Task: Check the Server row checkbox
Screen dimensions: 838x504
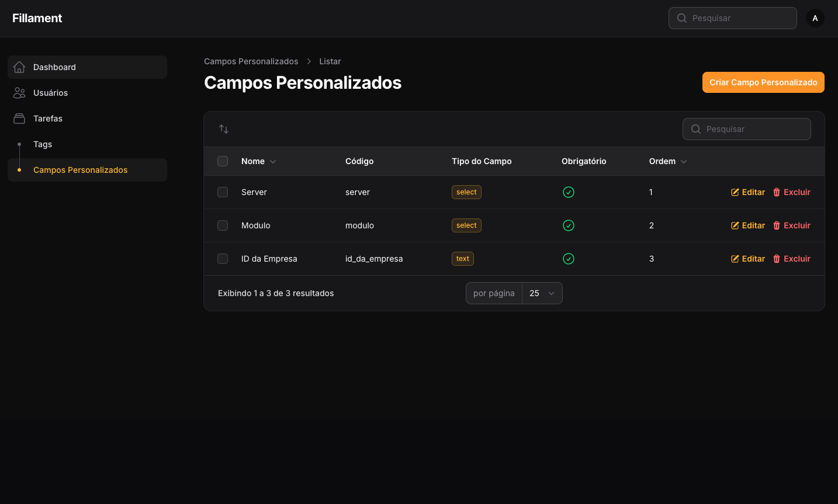Action: click(x=223, y=192)
